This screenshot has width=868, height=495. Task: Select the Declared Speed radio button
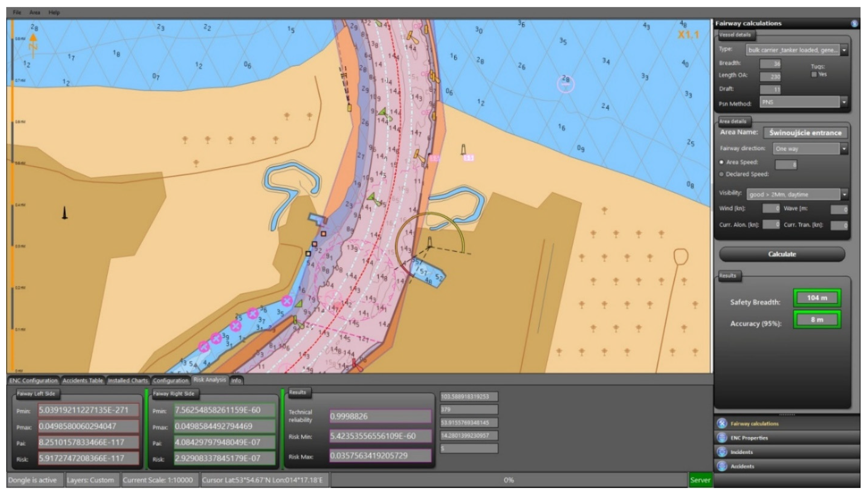click(x=721, y=174)
